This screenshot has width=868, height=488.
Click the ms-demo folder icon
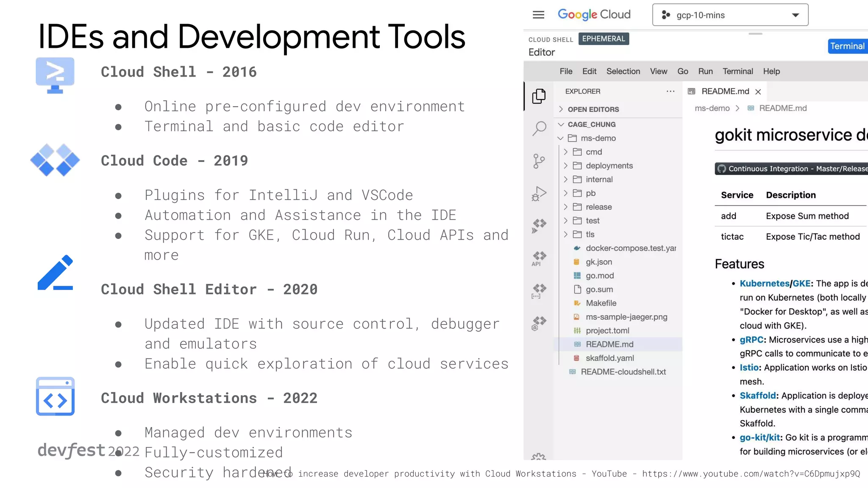click(572, 138)
